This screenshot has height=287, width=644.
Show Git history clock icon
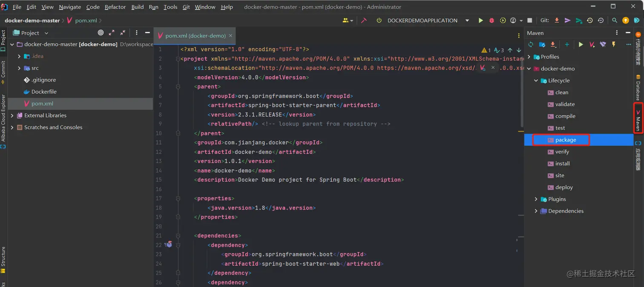(590, 20)
